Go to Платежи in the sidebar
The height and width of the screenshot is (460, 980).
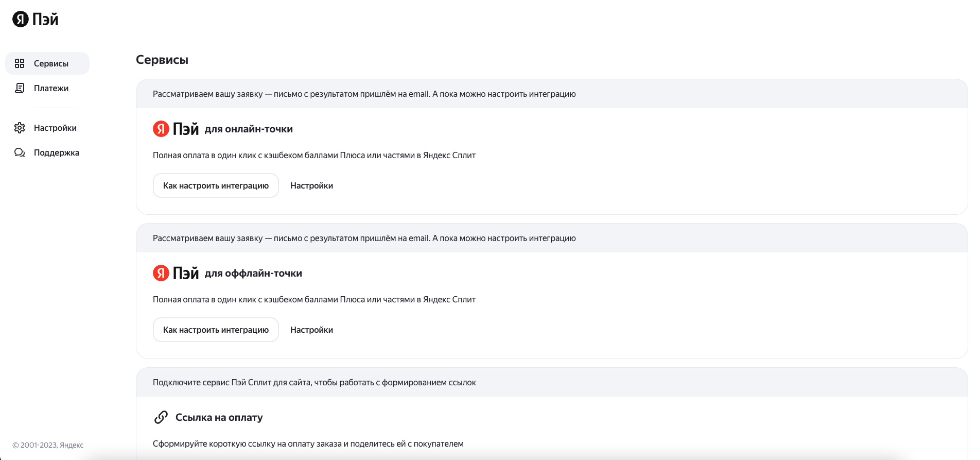coord(51,88)
